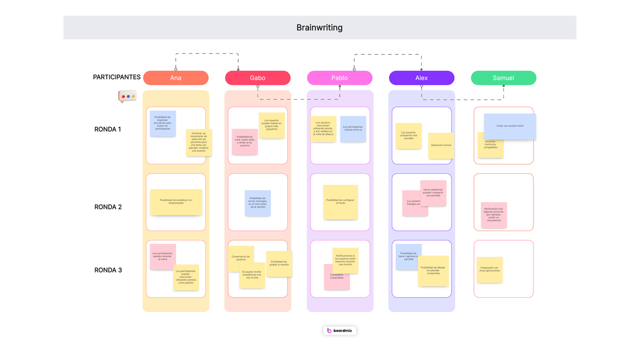Select note 'Posibilidad de establecer un temporizador'
644x362 pixels.
tap(176, 202)
